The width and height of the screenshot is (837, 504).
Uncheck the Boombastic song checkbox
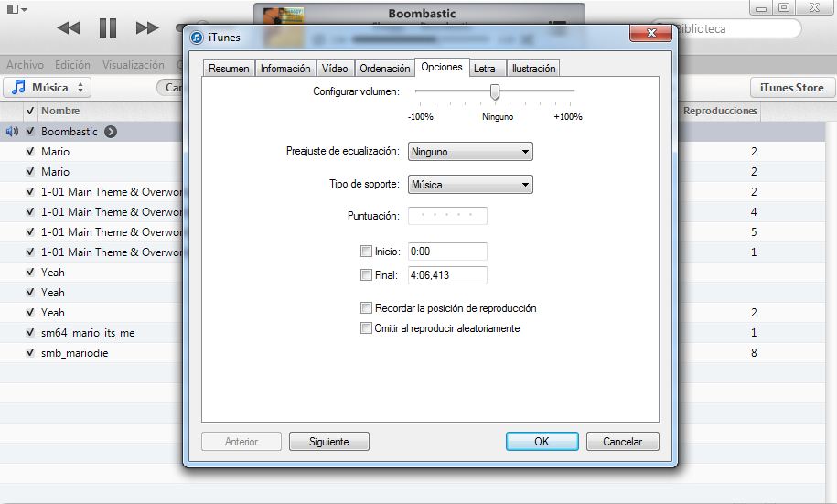(x=30, y=132)
